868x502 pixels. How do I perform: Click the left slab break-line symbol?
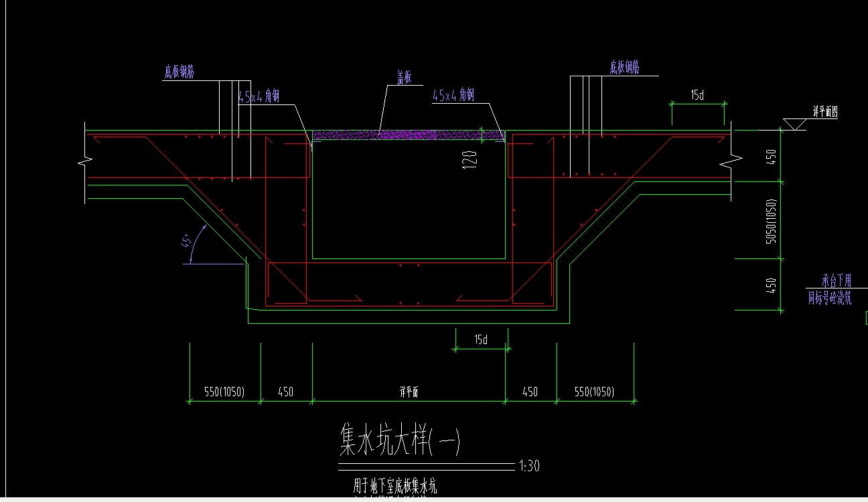coord(86,163)
